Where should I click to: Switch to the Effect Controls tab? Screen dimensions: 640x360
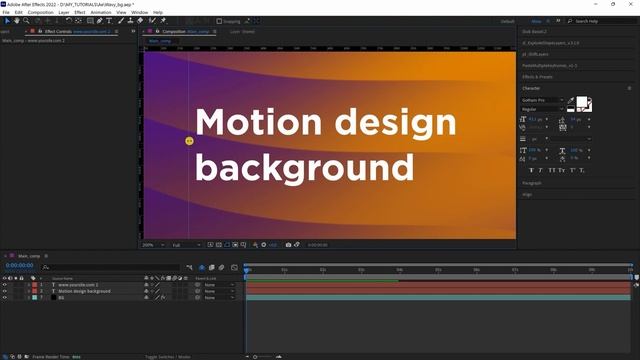coord(77,31)
